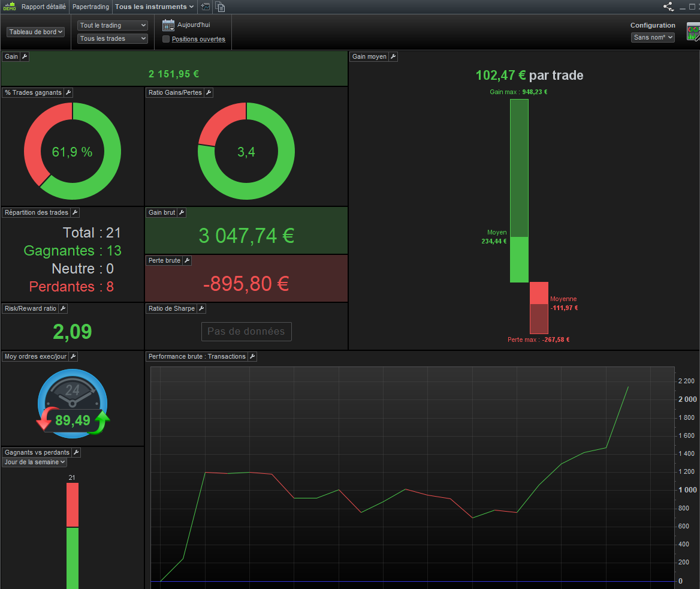
Task: Click the 3,4 gains/losses ratio donut
Action: click(x=246, y=151)
